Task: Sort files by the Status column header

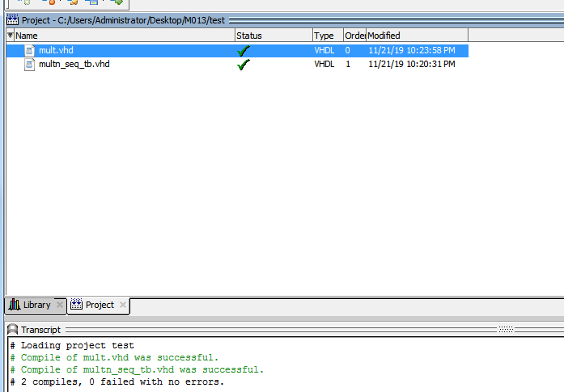Action: click(274, 36)
